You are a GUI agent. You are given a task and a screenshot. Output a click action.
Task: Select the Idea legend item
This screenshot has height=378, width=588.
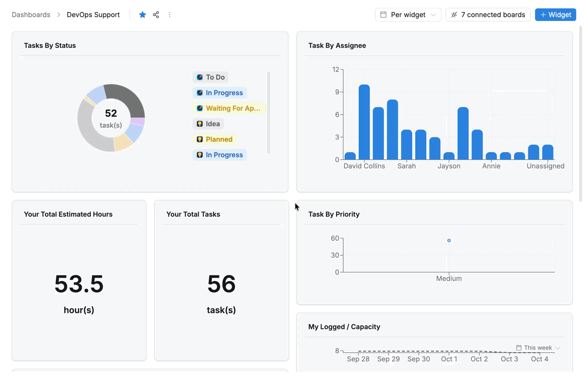click(208, 124)
